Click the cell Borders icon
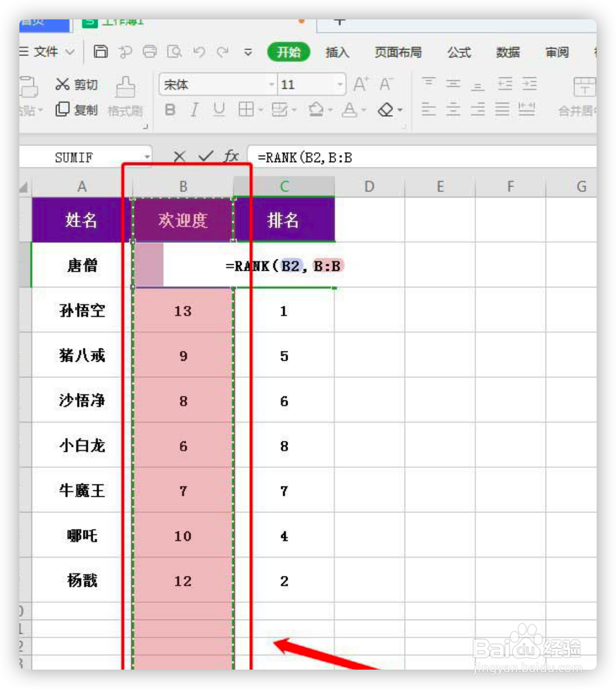616x689 pixels. coord(246,110)
